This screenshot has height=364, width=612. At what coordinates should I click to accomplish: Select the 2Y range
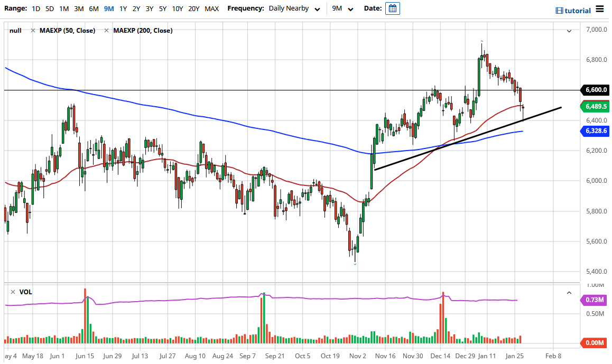[x=136, y=8]
